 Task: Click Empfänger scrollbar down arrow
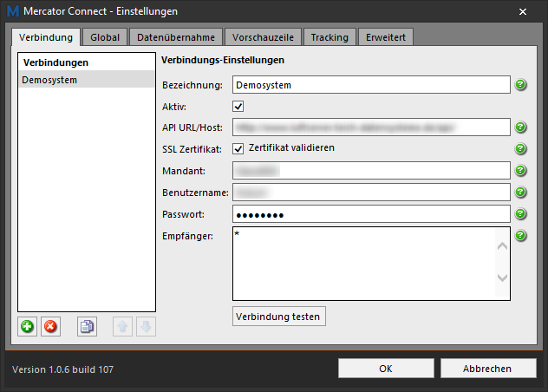(502, 278)
